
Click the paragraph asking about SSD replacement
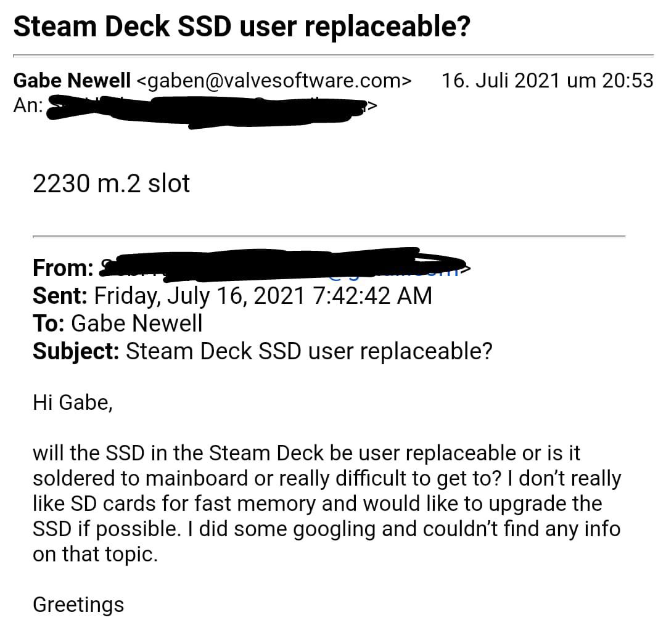pos(327,503)
